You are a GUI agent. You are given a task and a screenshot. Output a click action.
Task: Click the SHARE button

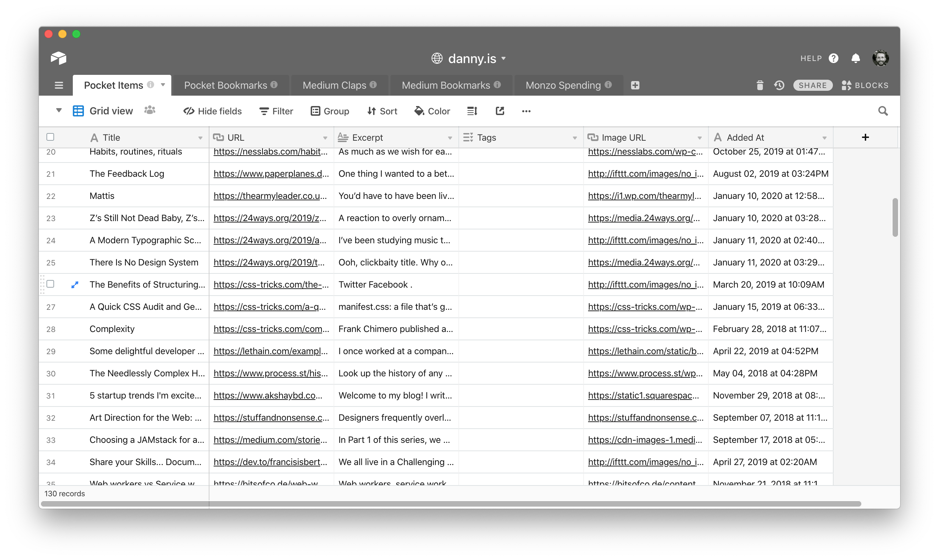(812, 85)
